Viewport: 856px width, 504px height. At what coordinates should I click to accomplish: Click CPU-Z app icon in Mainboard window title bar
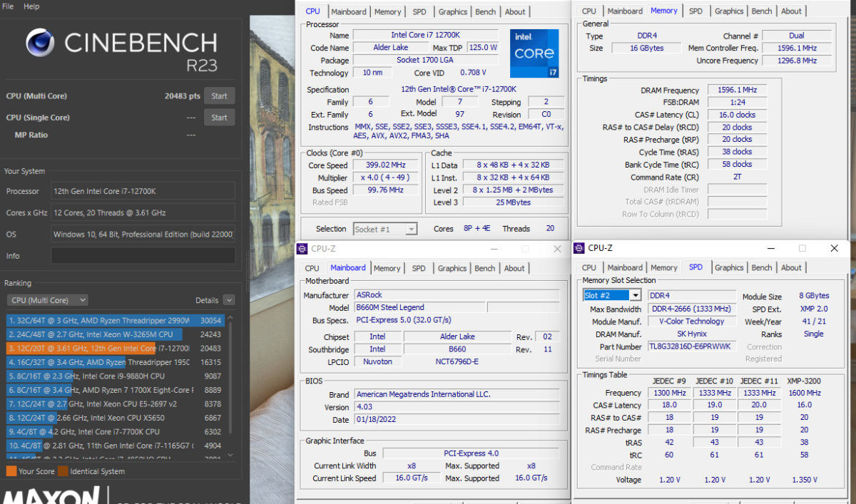pyautogui.click(x=302, y=249)
